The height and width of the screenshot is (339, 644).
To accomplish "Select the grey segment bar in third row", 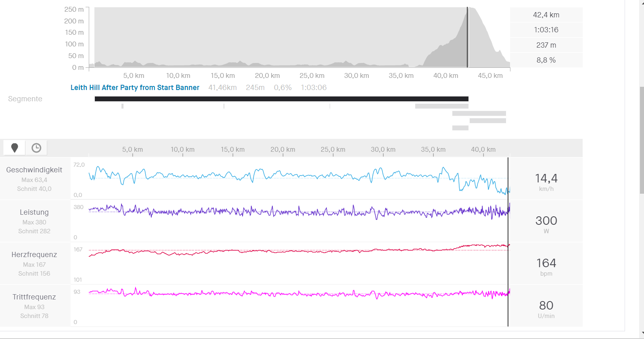I will pyautogui.click(x=479, y=114).
